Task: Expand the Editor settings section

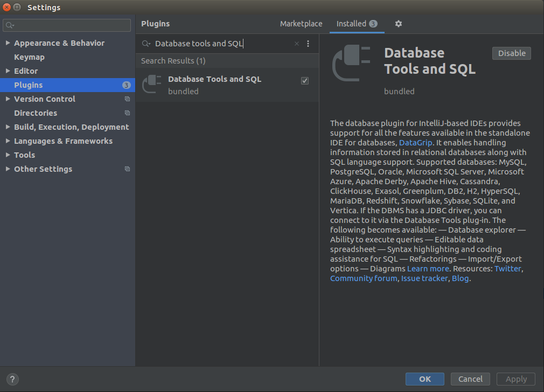Action: point(8,71)
